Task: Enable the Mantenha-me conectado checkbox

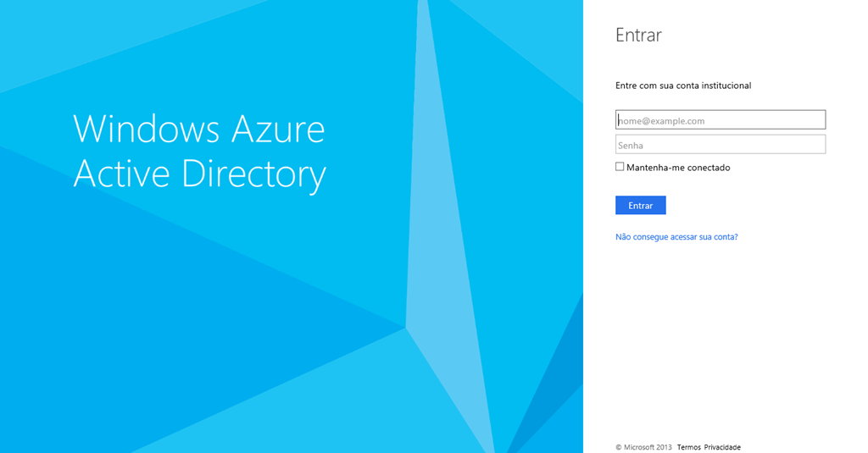Action: tap(620, 167)
